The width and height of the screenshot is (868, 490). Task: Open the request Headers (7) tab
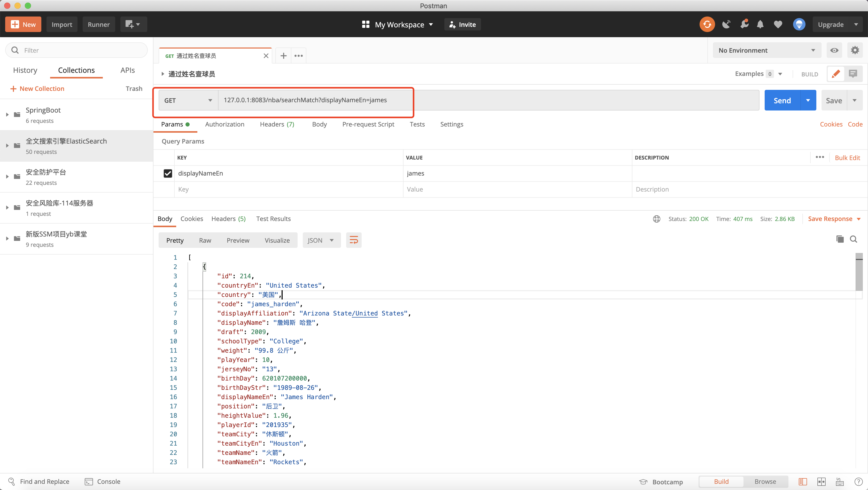point(277,124)
